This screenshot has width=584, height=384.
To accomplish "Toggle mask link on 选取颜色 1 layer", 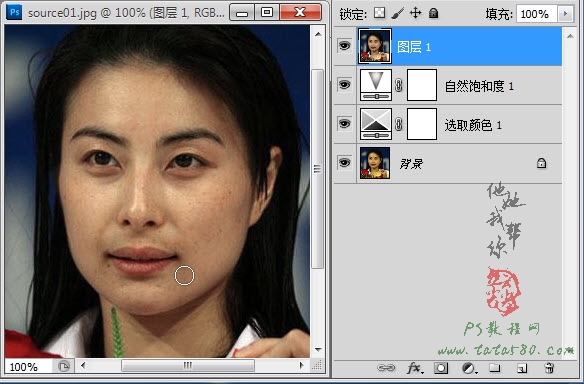I will (399, 124).
